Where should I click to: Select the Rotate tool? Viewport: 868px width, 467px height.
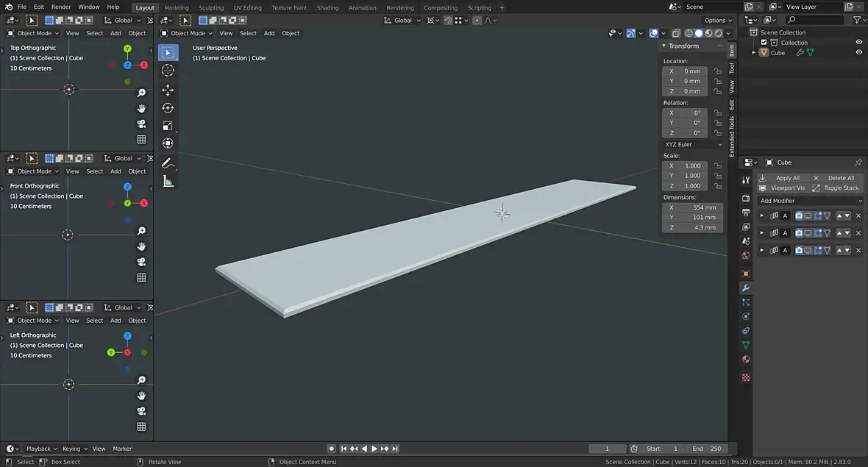pos(168,108)
